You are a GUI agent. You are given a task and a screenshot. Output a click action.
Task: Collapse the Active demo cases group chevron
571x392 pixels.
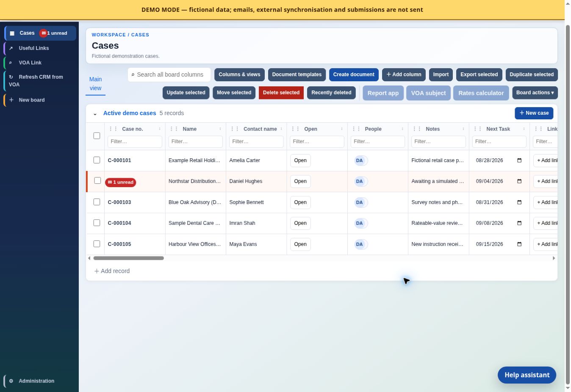(95, 113)
